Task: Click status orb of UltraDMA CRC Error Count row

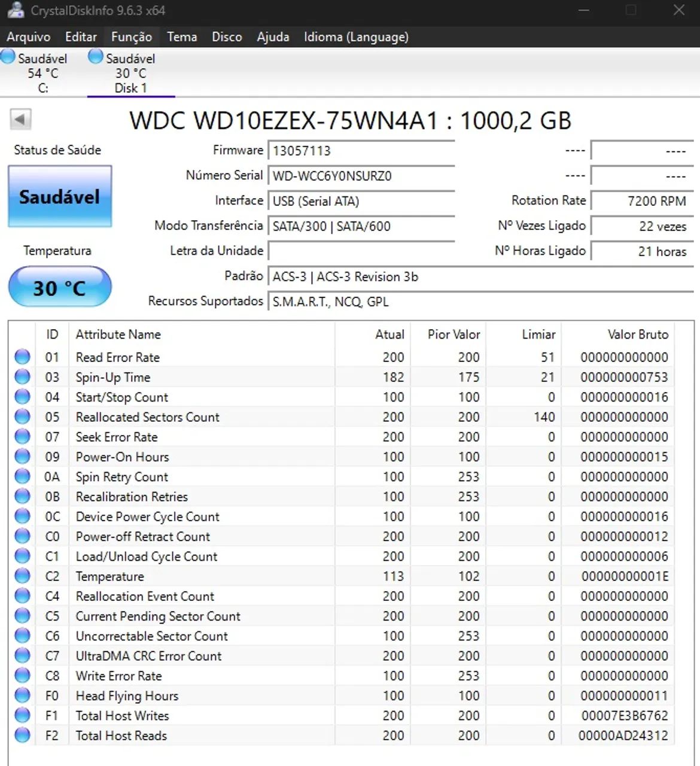Action: [22, 655]
